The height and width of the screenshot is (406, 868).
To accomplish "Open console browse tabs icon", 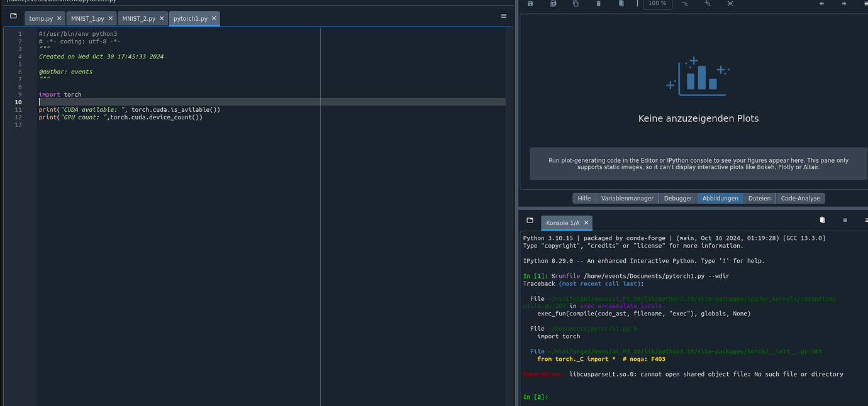I will pos(530,221).
